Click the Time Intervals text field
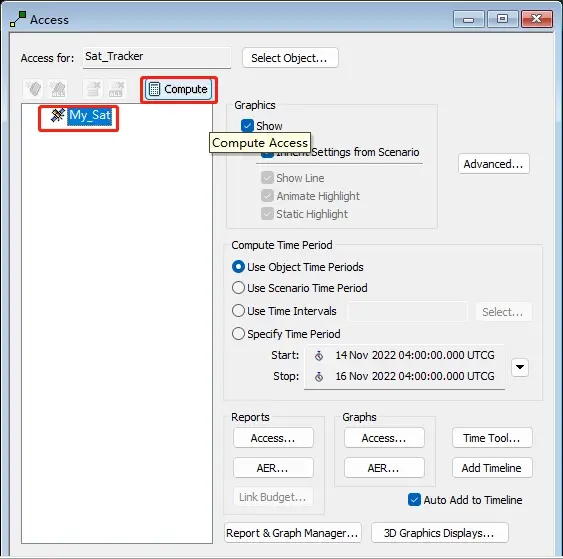Viewport: 563px width, 559px height. (x=408, y=311)
